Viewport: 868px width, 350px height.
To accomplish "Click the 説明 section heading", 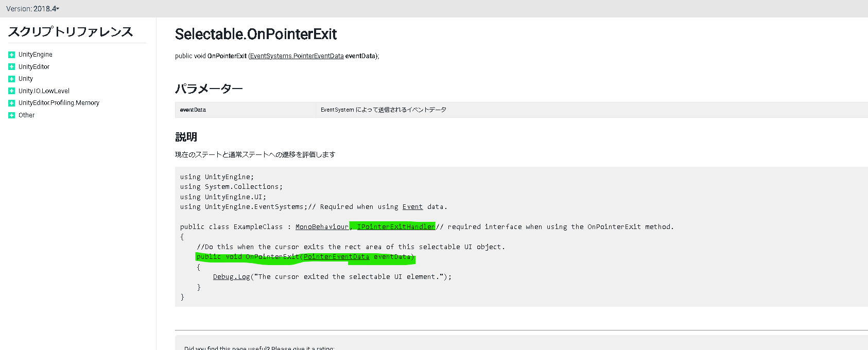I will [x=186, y=137].
